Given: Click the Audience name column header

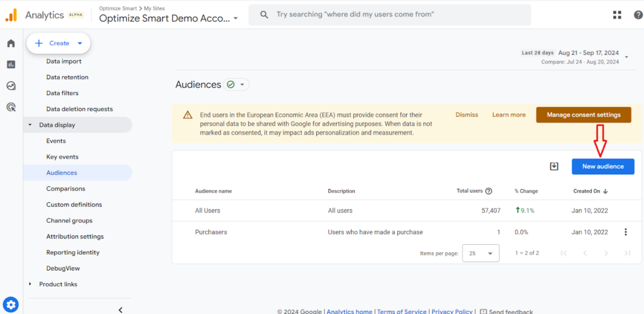Looking at the screenshot, I should point(213,191).
